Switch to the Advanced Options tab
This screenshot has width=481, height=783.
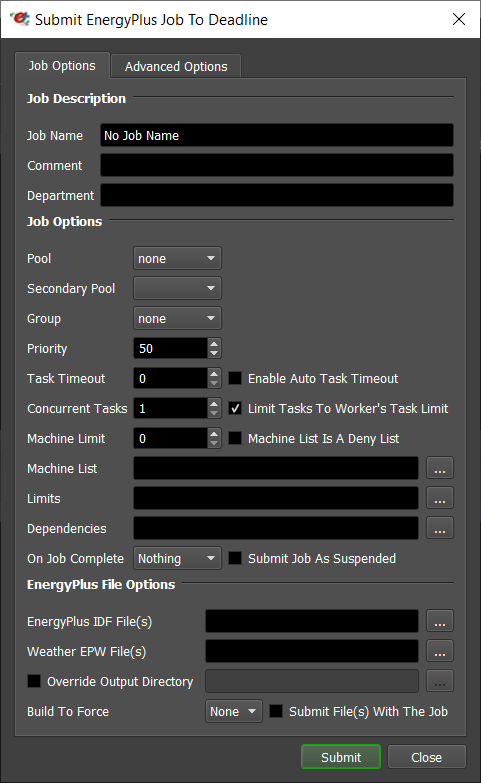[x=176, y=66]
